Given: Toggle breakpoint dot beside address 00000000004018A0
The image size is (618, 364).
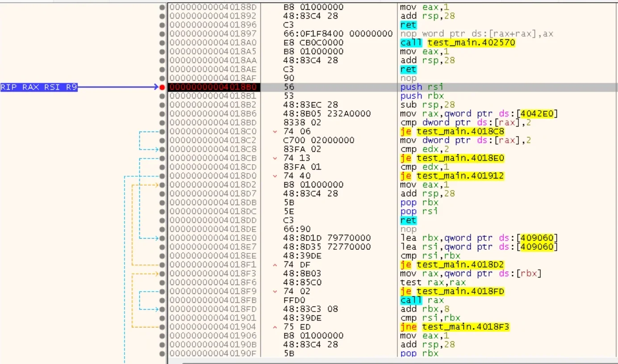Looking at the screenshot, I should tap(162, 43).
